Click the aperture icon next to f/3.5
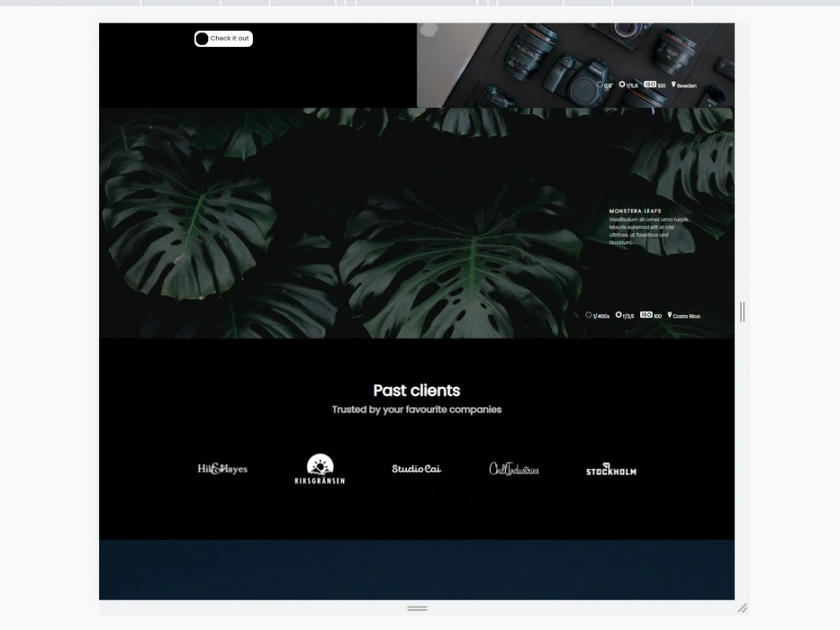840x630 pixels. click(619, 315)
